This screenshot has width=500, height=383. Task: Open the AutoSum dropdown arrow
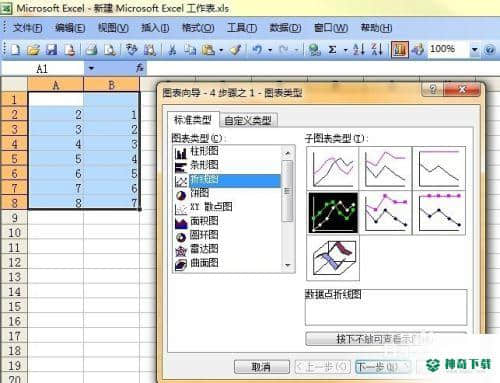[x=345, y=50]
